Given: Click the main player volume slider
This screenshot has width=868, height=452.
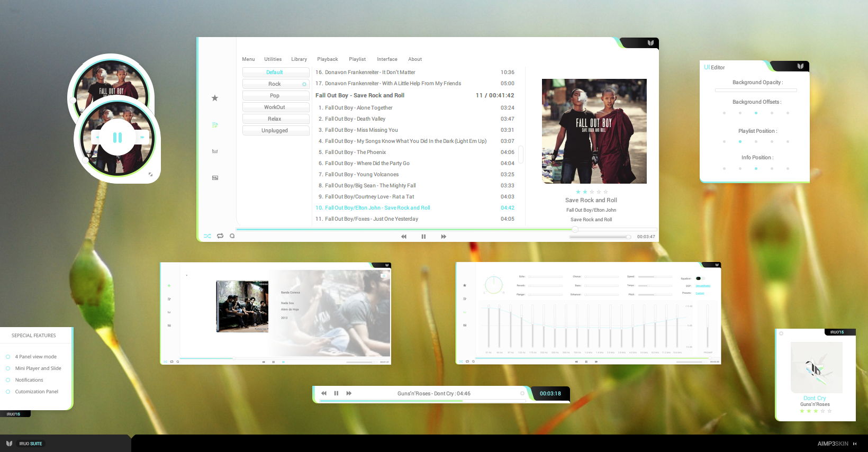Looking at the screenshot, I should coord(600,237).
